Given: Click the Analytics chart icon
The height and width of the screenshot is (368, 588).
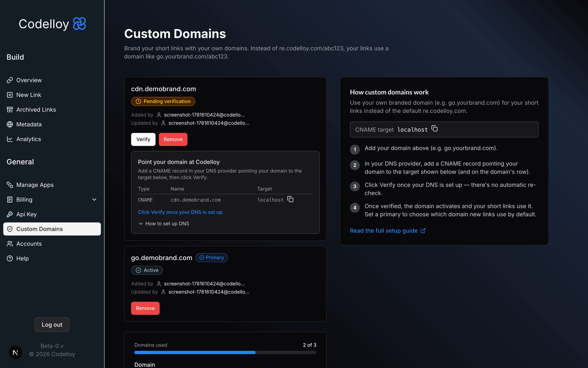Looking at the screenshot, I should [10, 139].
